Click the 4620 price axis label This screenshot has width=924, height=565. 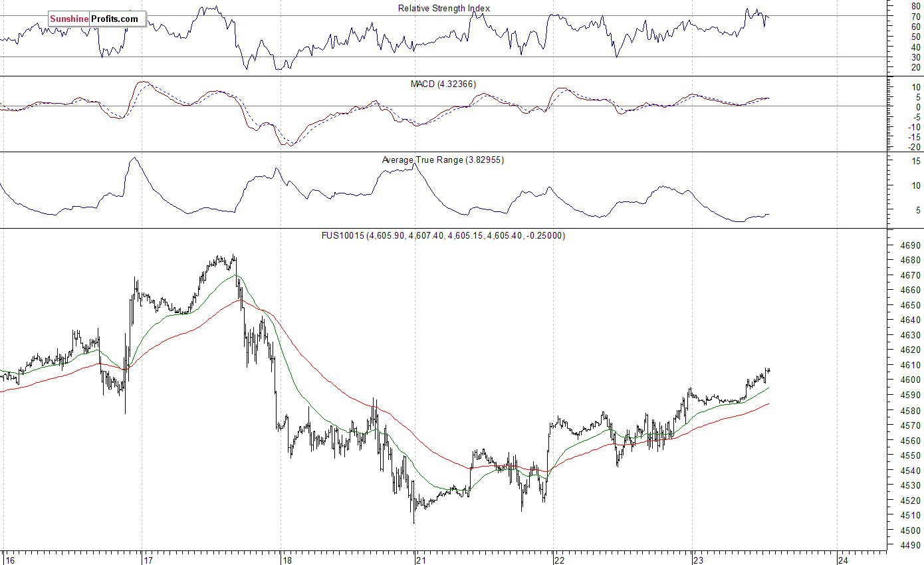pyautogui.click(x=911, y=350)
